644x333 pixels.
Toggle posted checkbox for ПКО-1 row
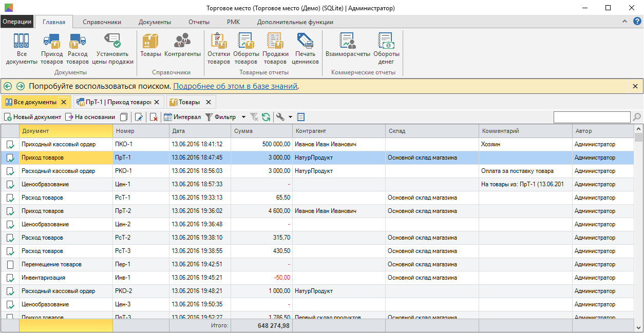pyautogui.click(x=10, y=145)
